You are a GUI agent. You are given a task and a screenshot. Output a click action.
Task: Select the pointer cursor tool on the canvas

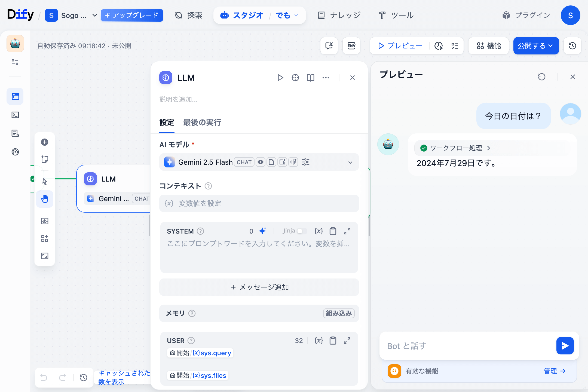click(45, 181)
